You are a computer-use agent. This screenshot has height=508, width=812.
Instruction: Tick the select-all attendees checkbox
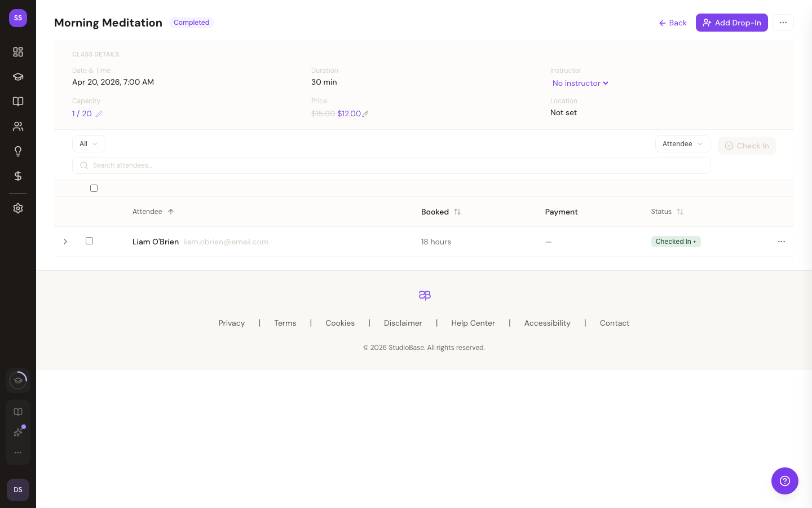pos(94,189)
